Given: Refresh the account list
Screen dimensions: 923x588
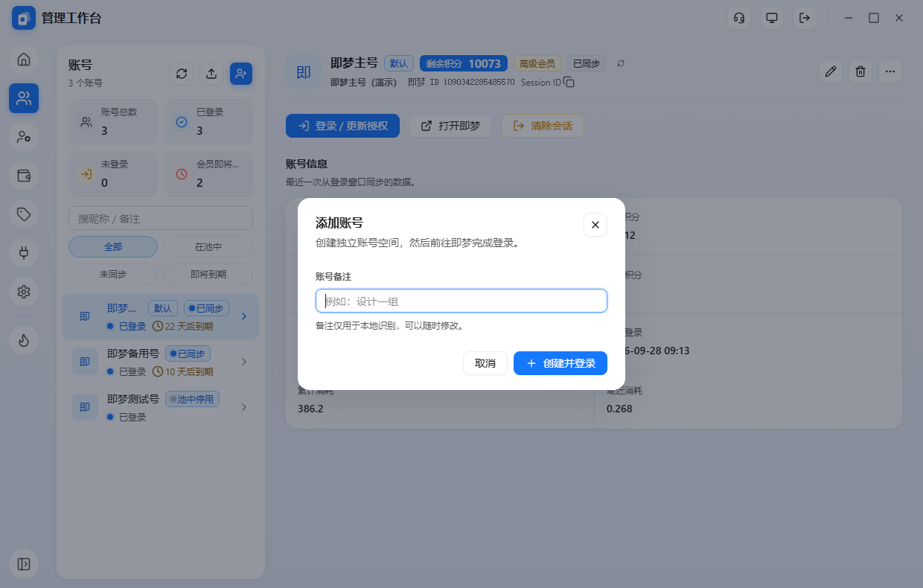Looking at the screenshot, I should click(182, 73).
